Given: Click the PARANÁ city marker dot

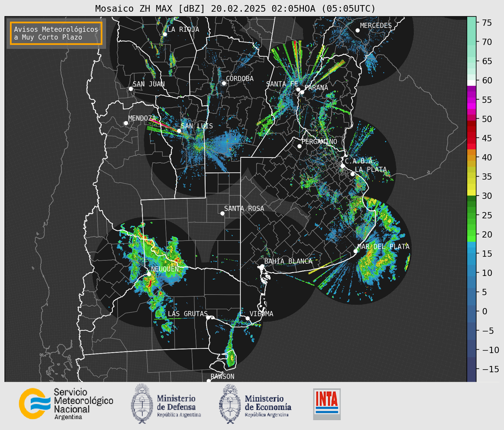Looking at the screenshot, I should [x=302, y=92].
